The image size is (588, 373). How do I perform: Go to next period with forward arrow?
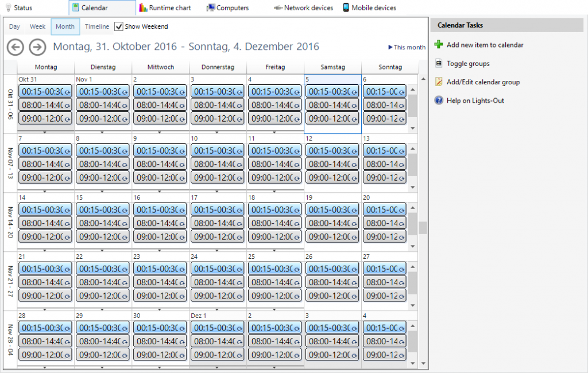point(37,47)
